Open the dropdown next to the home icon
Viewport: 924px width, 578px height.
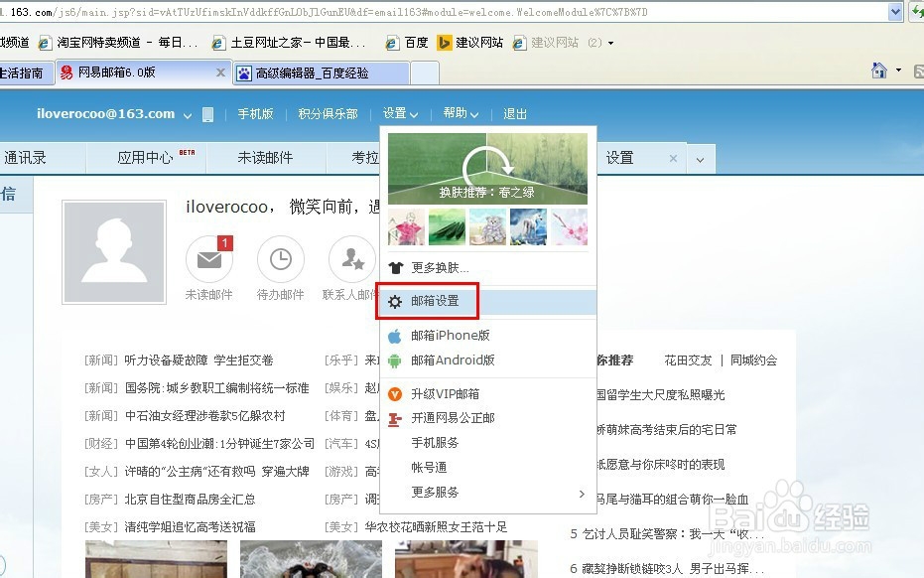[898, 71]
